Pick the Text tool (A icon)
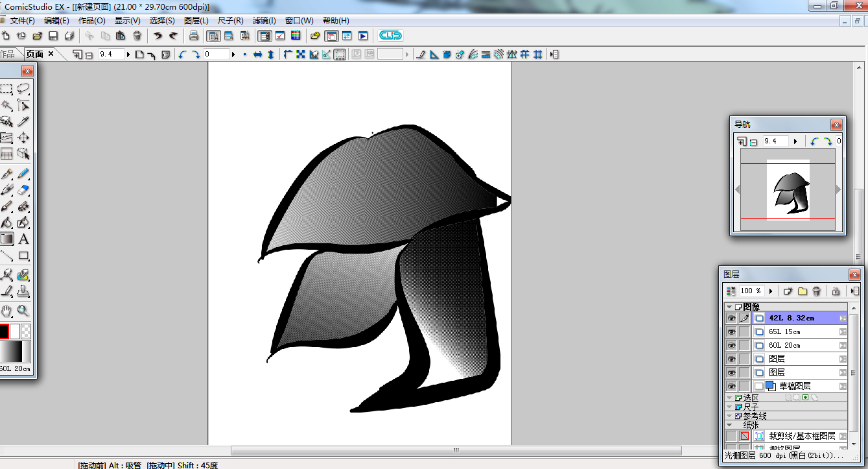The height and width of the screenshot is (469, 868). 23,239
